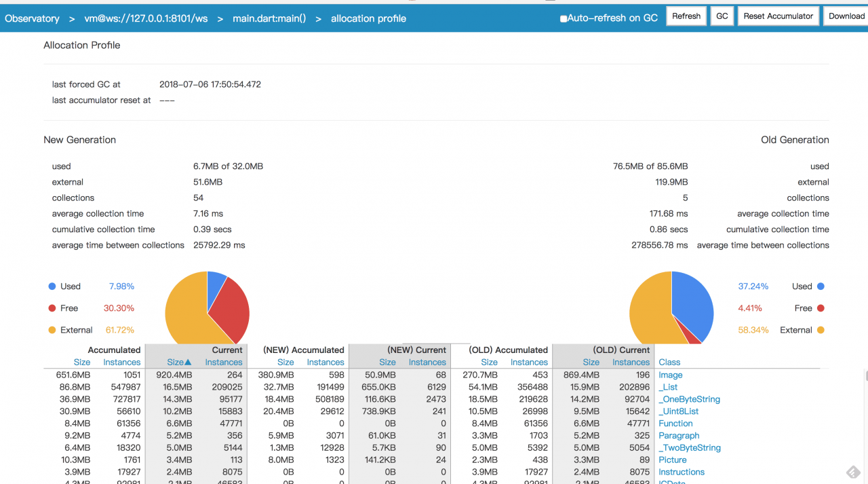Click the red Free legend dot, Old Generation

821,308
